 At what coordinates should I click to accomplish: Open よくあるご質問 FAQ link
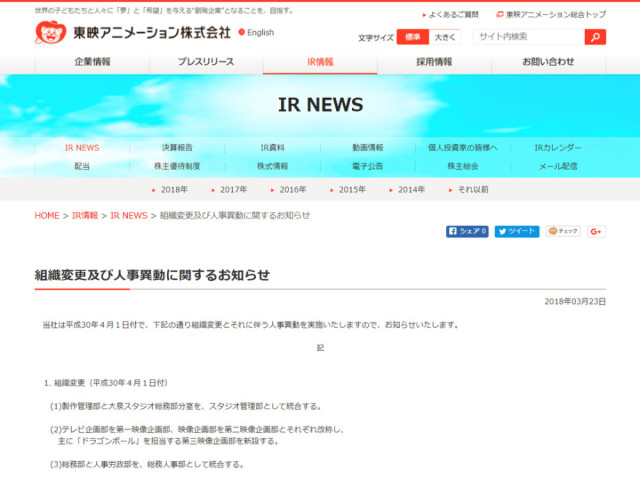[x=451, y=15]
